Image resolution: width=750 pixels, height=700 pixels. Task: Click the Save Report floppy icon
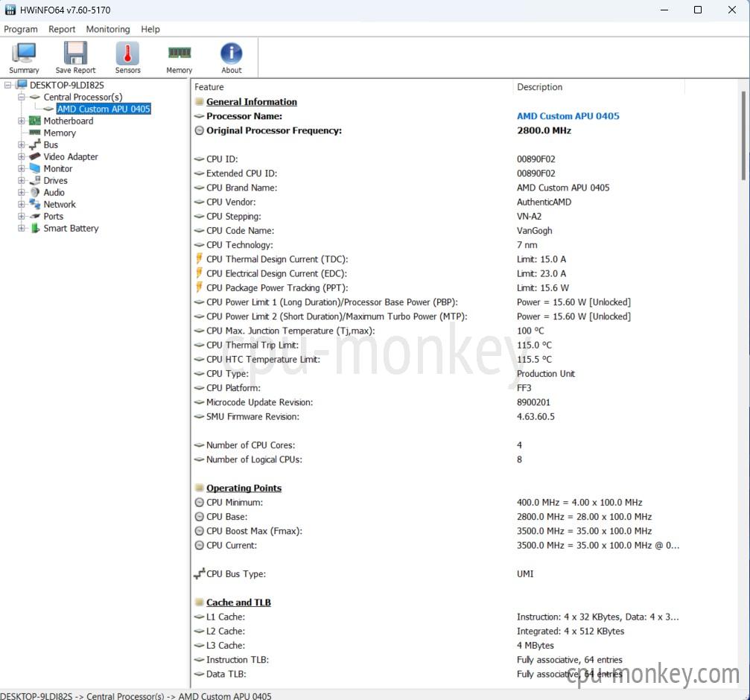tap(75, 53)
